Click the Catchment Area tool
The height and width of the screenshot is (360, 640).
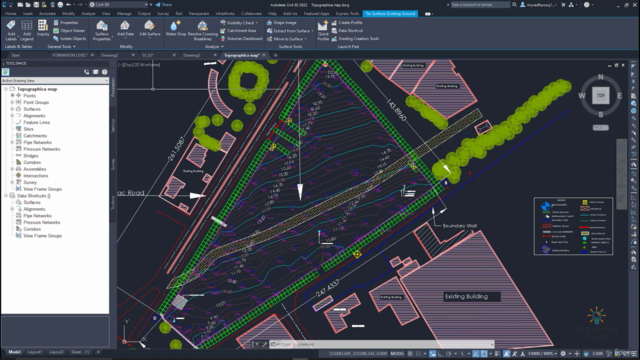[238, 31]
